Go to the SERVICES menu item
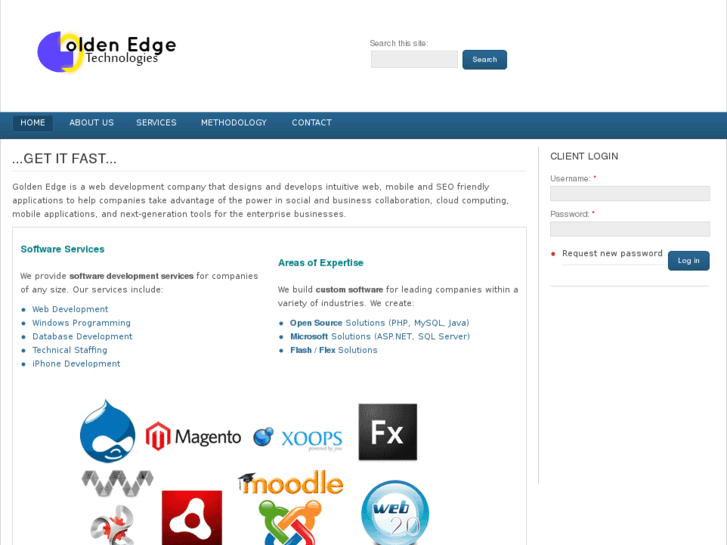Screen dimensions: 727x545 (x=156, y=123)
